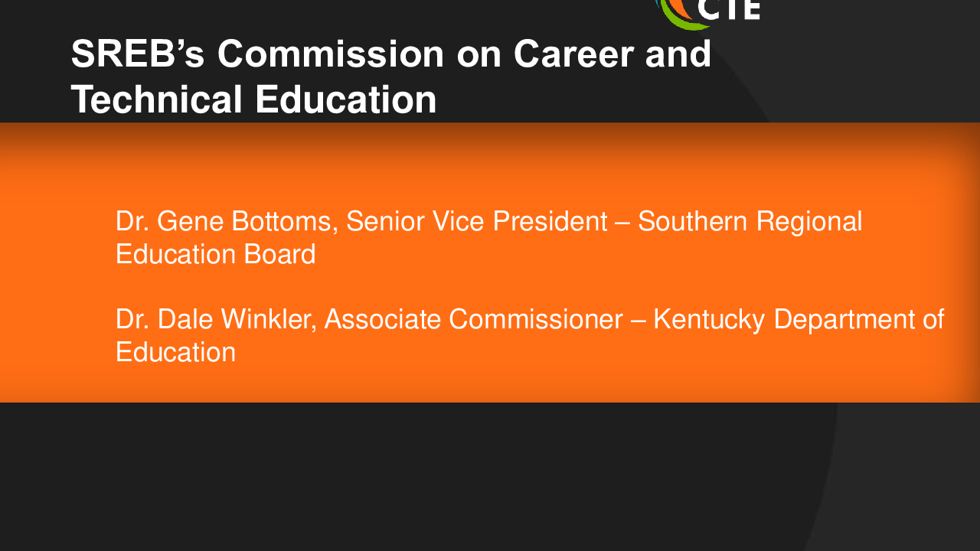The height and width of the screenshot is (551, 980).
Task: Click the words Career and in the heading
Action: (x=612, y=54)
